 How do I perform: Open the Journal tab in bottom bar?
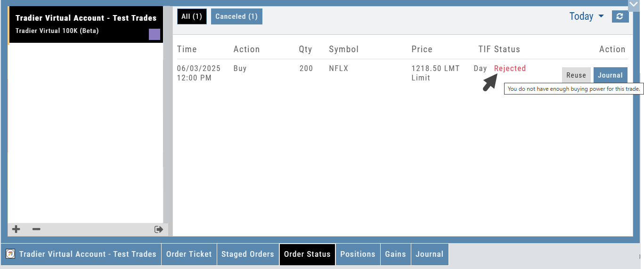[429, 254]
